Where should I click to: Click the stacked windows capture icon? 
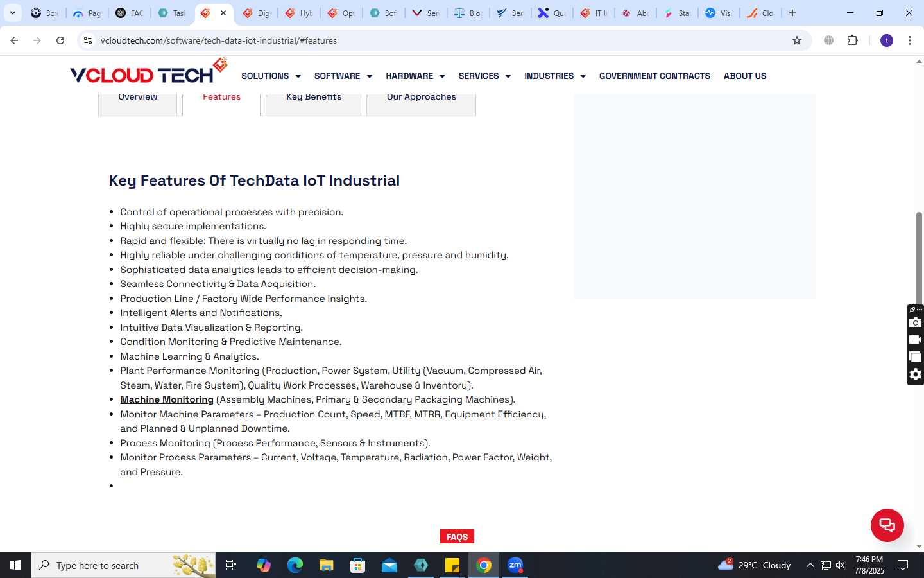(x=916, y=357)
